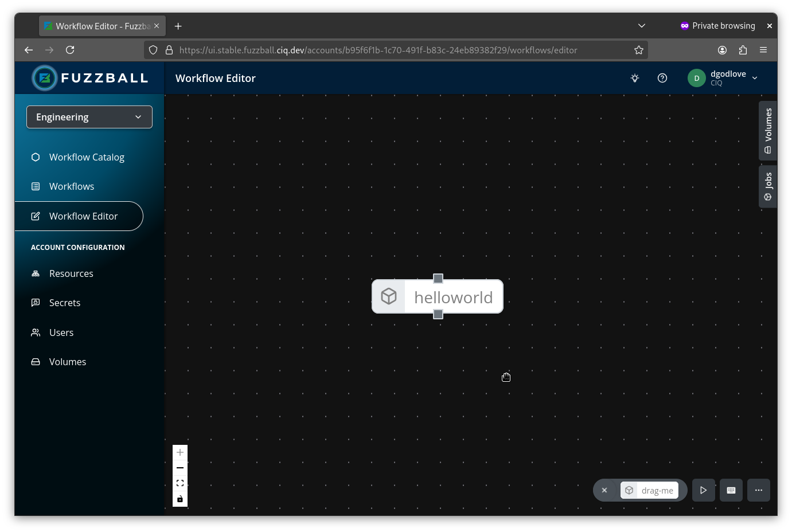The image size is (792, 532).
Task: Expand the Engineering account dropdown
Action: coord(138,117)
